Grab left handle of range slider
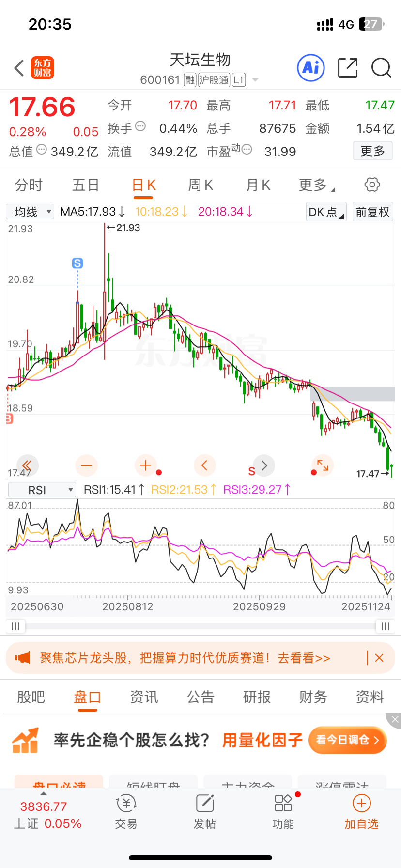This screenshot has width=401, height=868. [15, 626]
